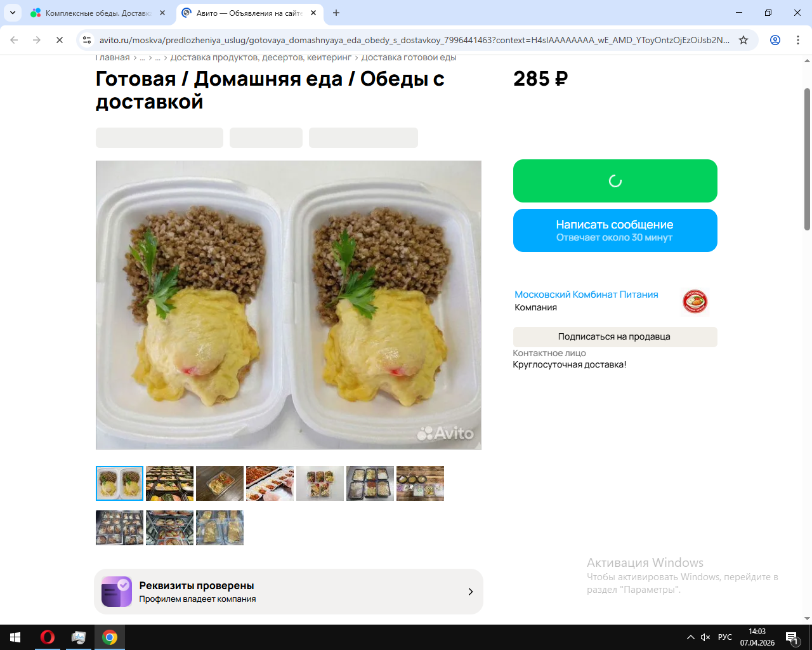Switch to the Комплексные обеды tab
The image size is (812, 650).
point(98,13)
